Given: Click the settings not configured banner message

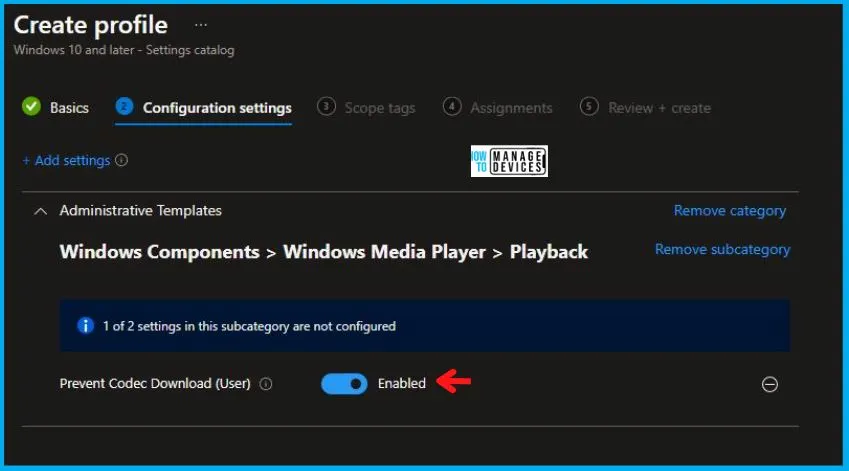Looking at the screenshot, I should [x=249, y=326].
